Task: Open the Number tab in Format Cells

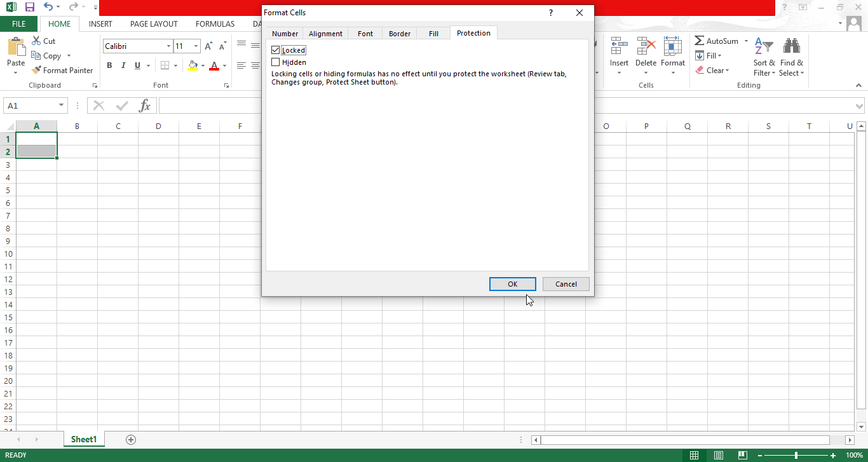Action: click(x=285, y=34)
